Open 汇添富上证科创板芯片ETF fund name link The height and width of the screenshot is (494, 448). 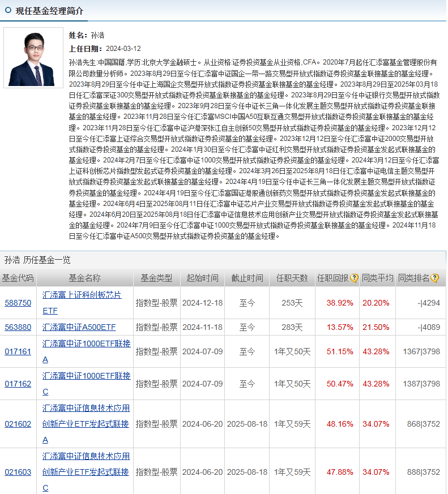(x=82, y=303)
